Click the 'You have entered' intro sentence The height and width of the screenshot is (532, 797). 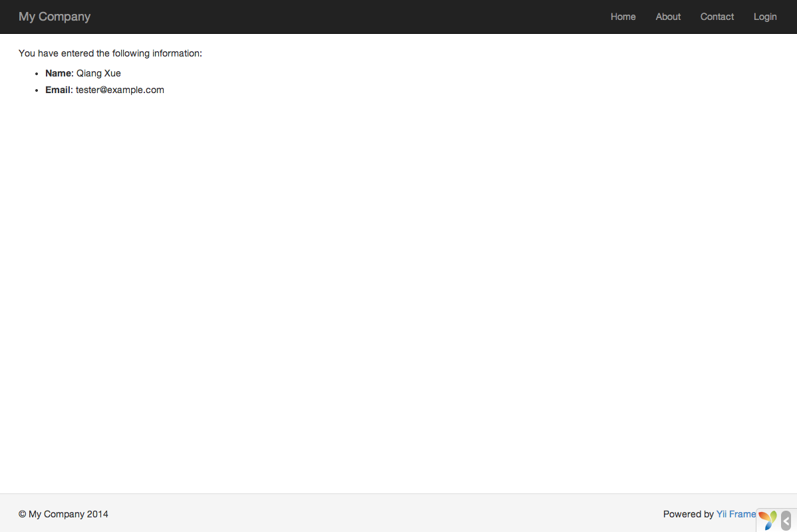point(110,53)
